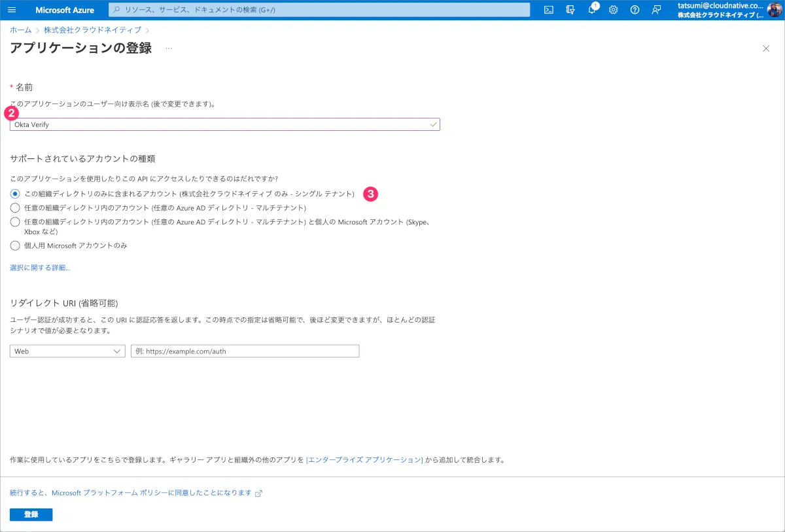
Task: Click the user account avatar
Action: point(775,10)
